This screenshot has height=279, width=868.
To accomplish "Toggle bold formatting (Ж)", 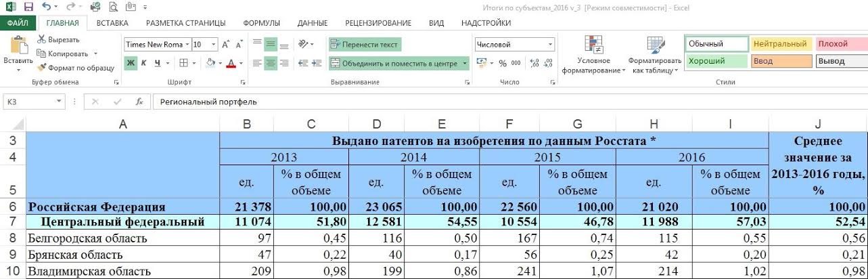I will 131,63.
